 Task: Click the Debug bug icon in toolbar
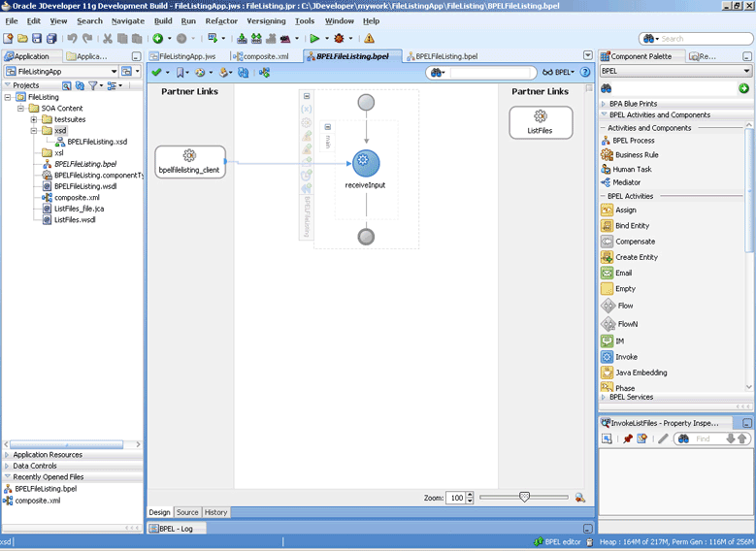coord(339,38)
